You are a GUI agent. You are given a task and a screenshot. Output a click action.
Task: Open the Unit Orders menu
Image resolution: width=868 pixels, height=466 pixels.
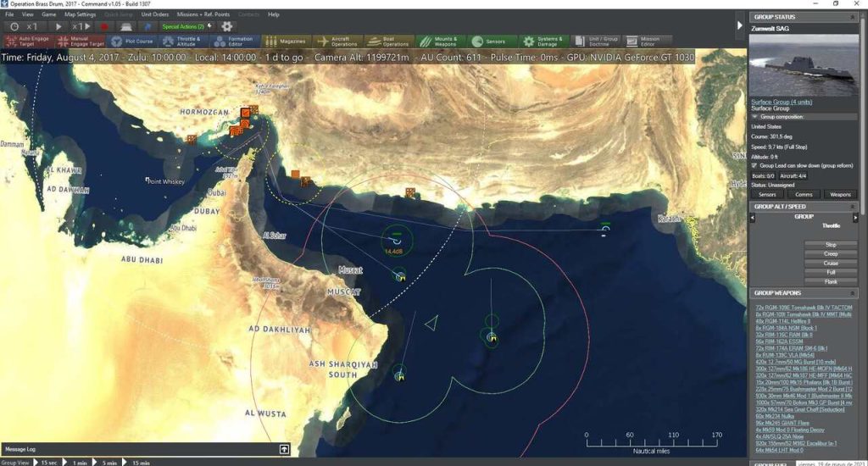[155, 14]
